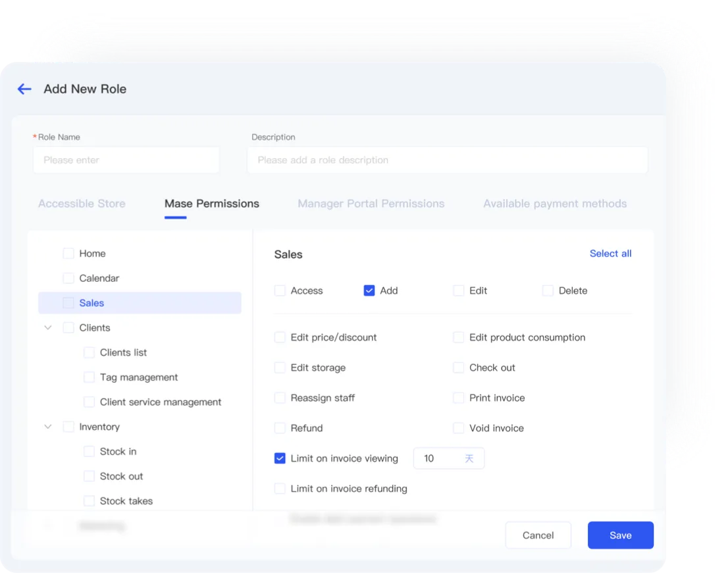Click the back arrow icon
The height and width of the screenshot is (573, 728).
(x=24, y=89)
